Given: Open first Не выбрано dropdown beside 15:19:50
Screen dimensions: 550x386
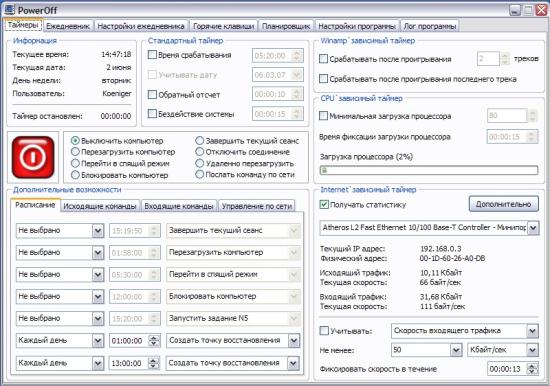Looking at the screenshot, I should click(x=98, y=231).
